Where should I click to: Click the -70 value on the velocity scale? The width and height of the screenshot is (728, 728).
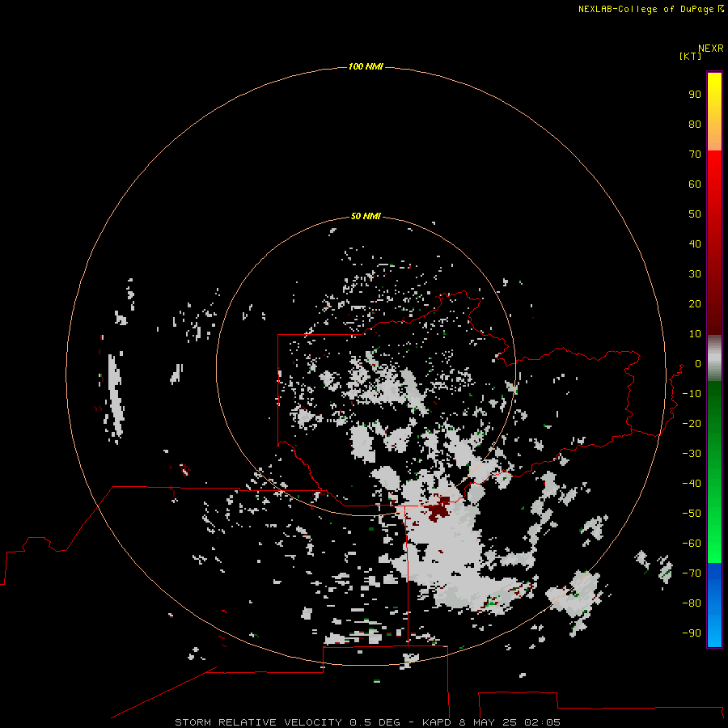(692, 574)
